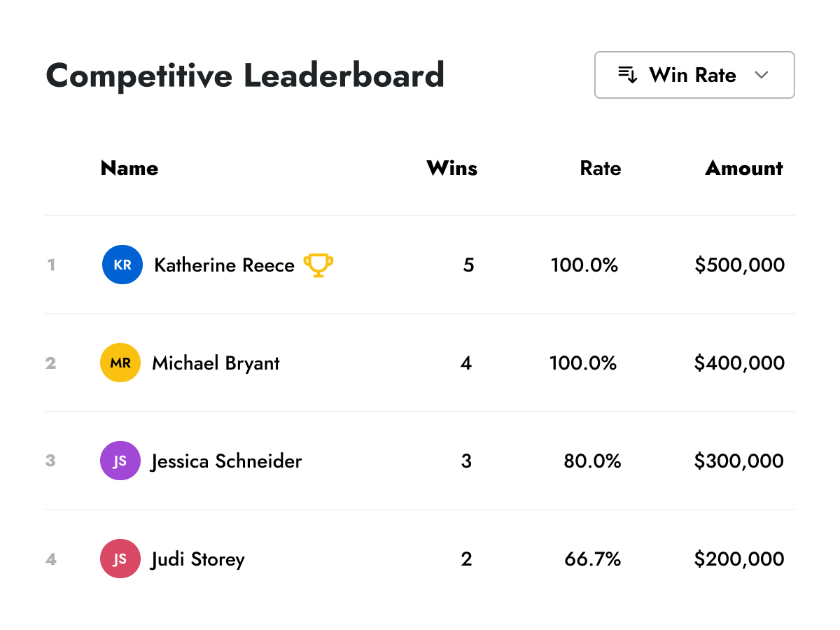Click the 80.0% rate value
The width and height of the screenshot is (840, 630).
[x=592, y=461]
